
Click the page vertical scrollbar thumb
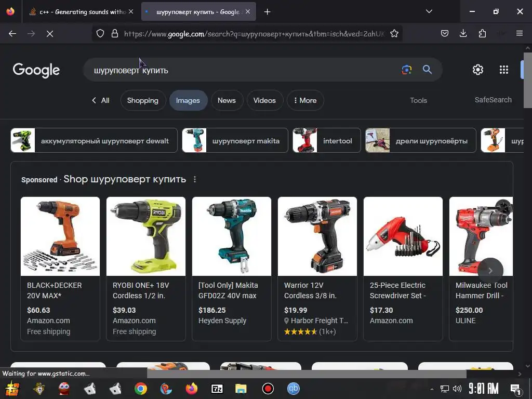coord(528,80)
